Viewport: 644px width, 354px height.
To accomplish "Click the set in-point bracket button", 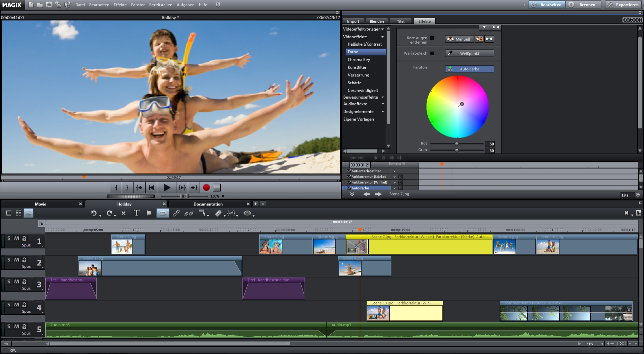I will pos(116,188).
